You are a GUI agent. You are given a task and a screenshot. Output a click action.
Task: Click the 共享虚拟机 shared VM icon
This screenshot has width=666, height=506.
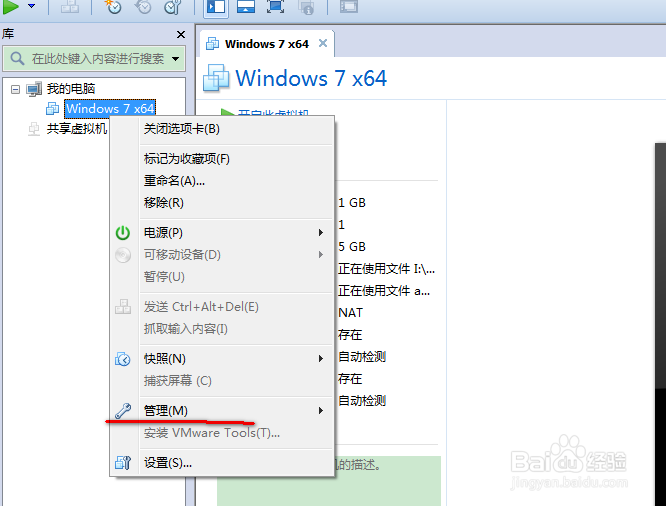(34, 129)
